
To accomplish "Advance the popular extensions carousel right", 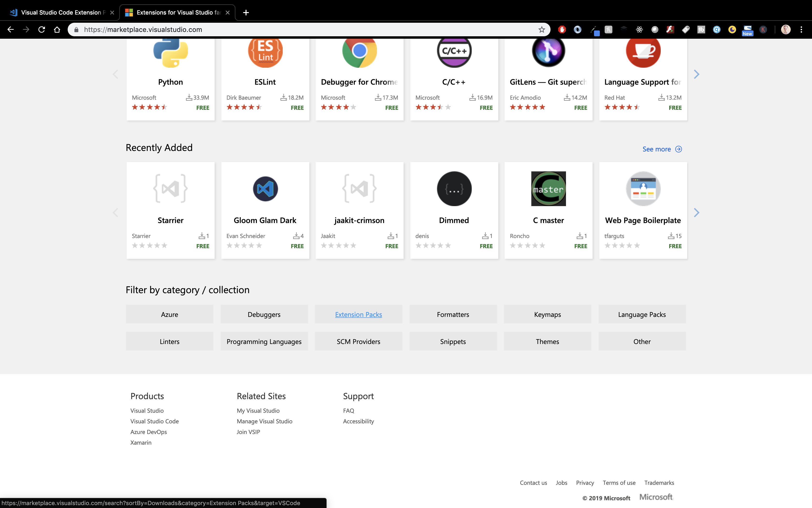I will point(696,74).
